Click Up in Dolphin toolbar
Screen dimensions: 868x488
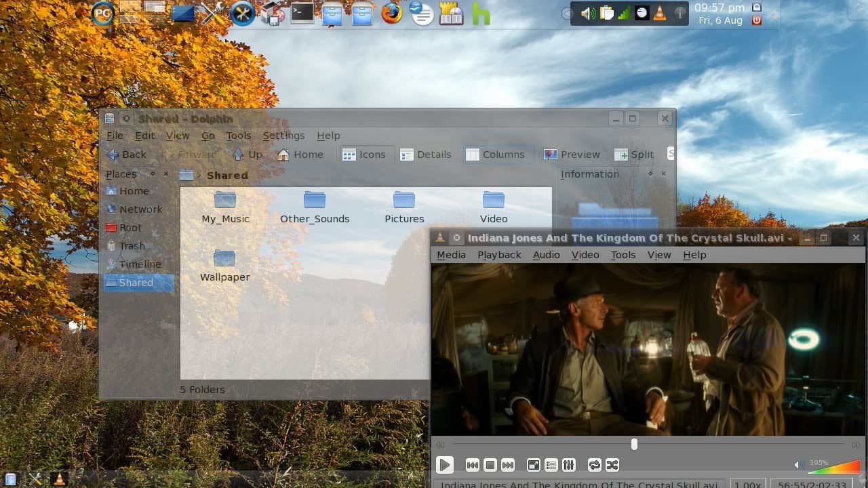[x=247, y=155]
